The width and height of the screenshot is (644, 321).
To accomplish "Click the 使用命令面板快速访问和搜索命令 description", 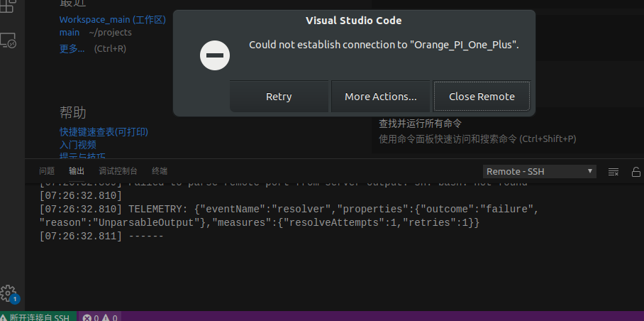I will click(477, 139).
